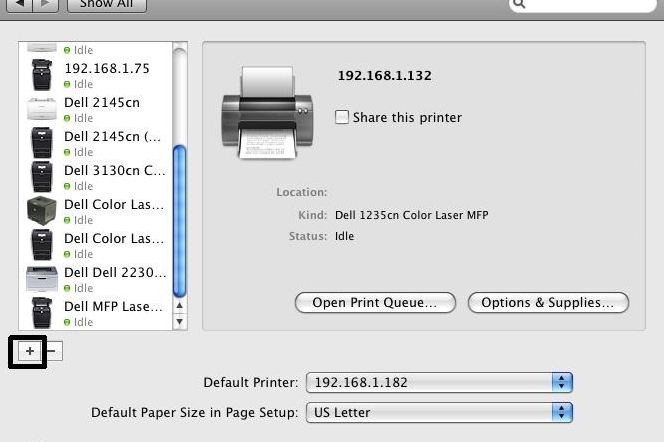Open the Default Paper Size dropdown
The image size is (664, 442).
click(439, 412)
